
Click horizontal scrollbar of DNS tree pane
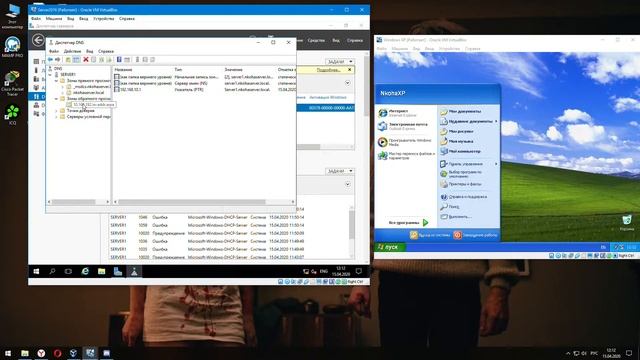tap(73, 202)
